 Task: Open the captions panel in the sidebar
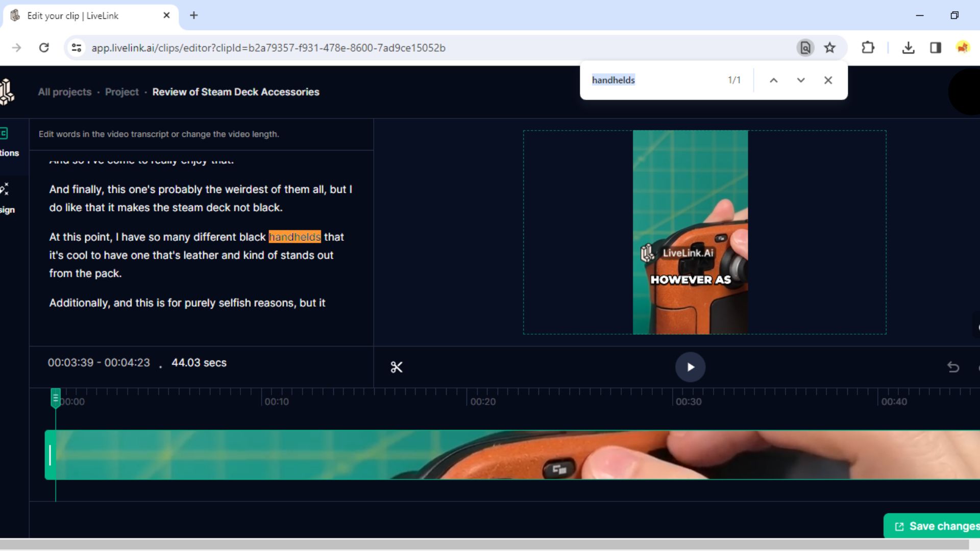[x=9, y=142]
